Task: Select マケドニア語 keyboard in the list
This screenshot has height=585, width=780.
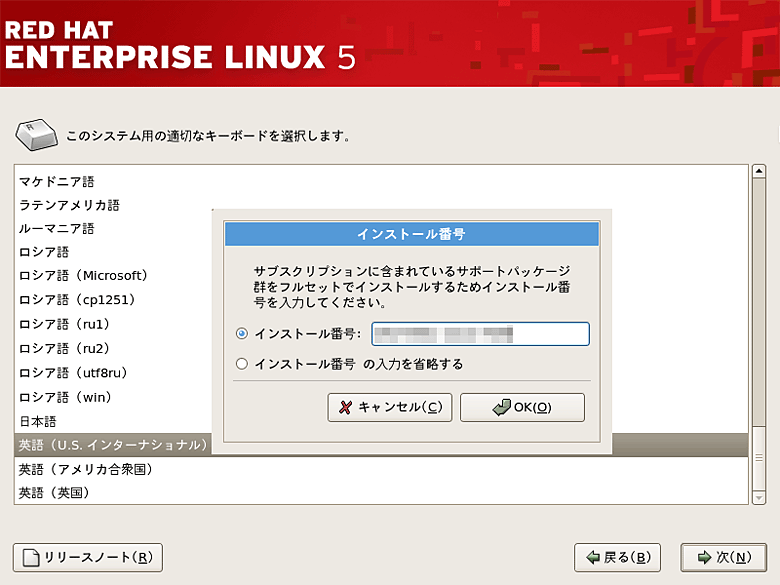Action: pyautogui.click(x=57, y=181)
